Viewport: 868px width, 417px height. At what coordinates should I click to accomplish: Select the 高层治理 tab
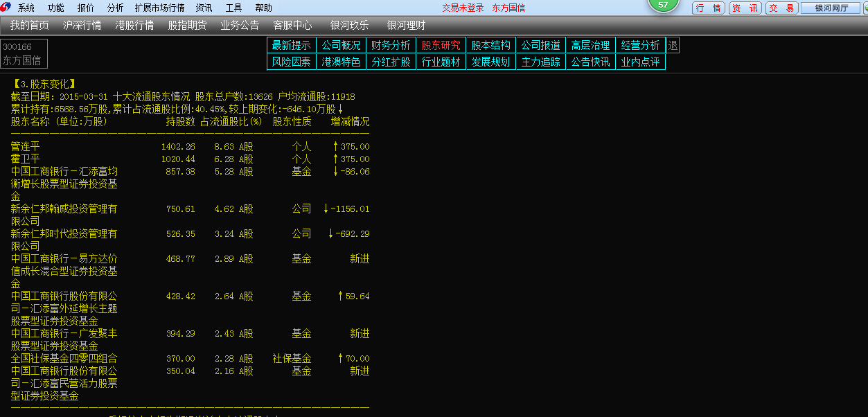(x=591, y=45)
